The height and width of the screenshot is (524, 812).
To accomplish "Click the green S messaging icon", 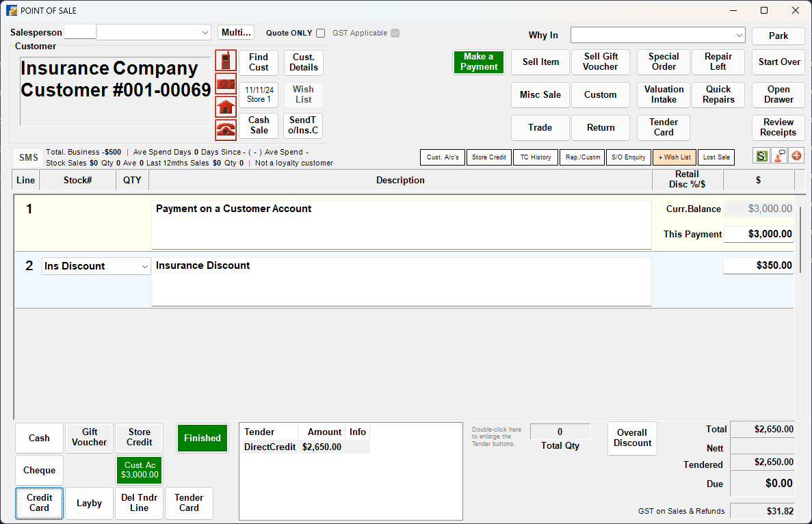I will (761, 156).
